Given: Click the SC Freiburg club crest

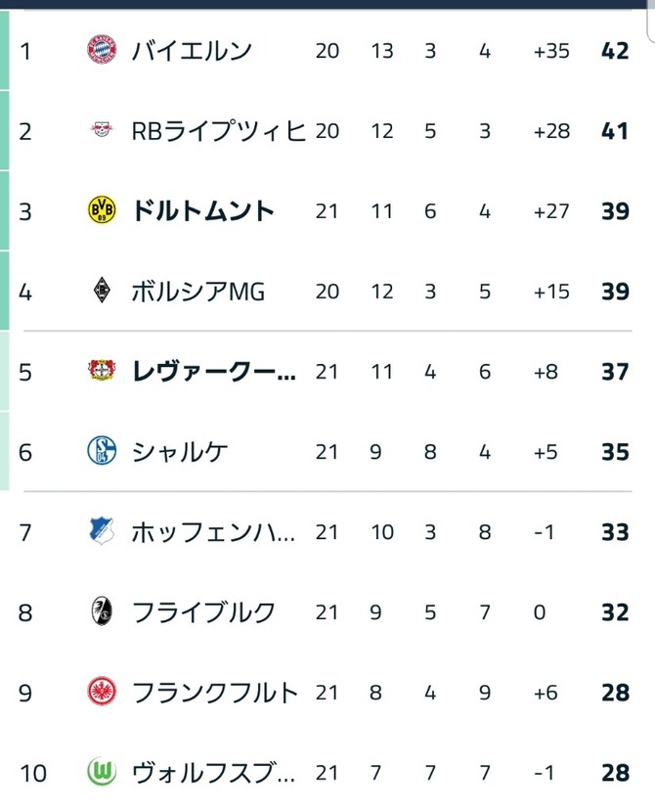Looking at the screenshot, I should pyautogui.click(x=102, y=611).
